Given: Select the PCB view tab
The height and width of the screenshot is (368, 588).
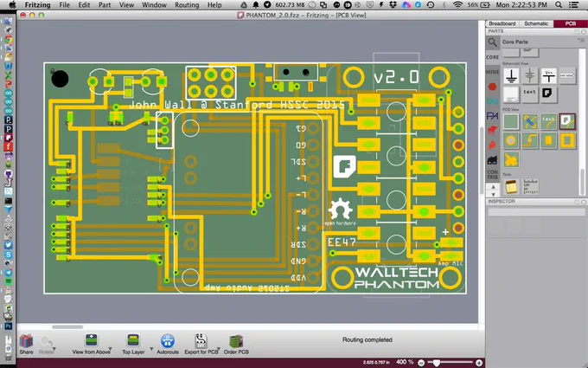Looking at the screenshot, I should (571, 23).
